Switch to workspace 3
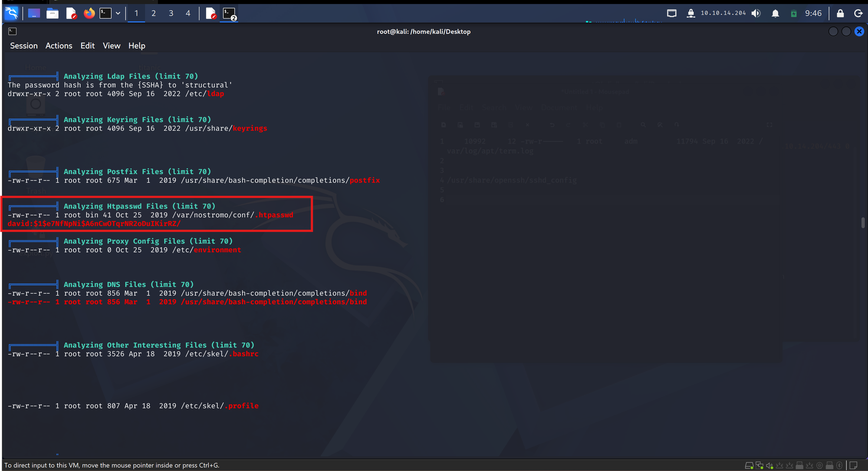 pos(171,13)
